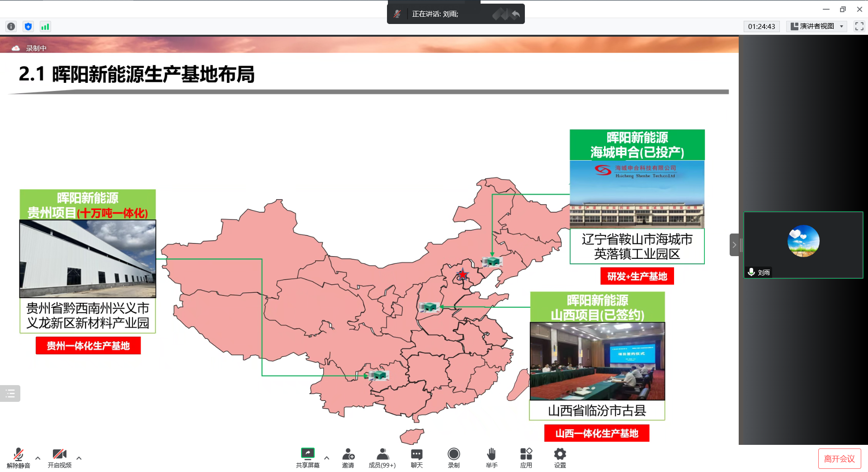This screenshot has width=868, height=472.
Task: Click the 海城申合 factory photo
Action: [637, 195]
